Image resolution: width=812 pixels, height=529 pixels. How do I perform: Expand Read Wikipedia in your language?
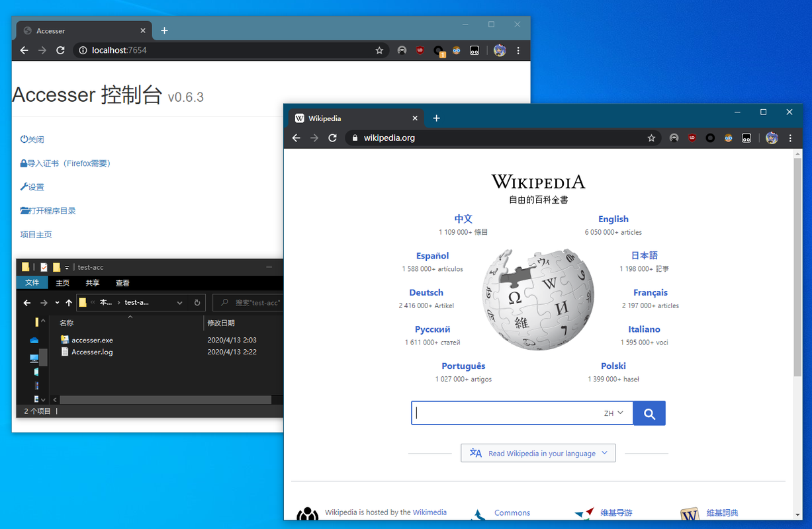tap(538, 453)
